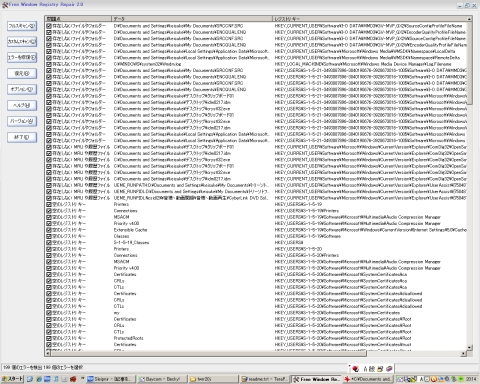Click the horizontal scroll-right arrow

point(464,353)
